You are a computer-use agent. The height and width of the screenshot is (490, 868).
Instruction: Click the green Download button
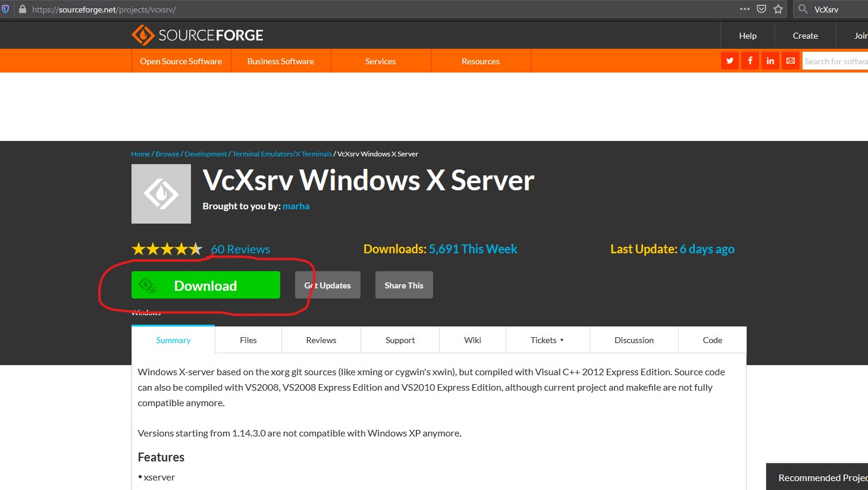tap(206, 285)
